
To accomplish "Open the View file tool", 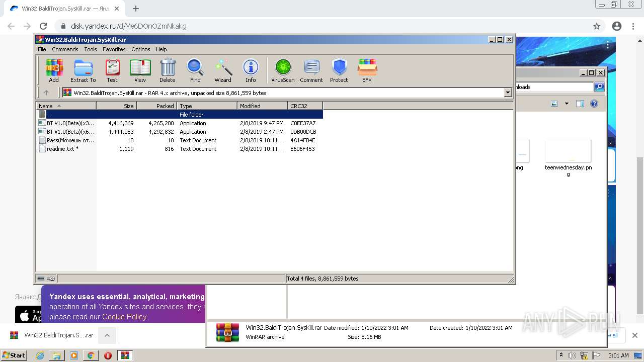I will click(x=140, y=70).
